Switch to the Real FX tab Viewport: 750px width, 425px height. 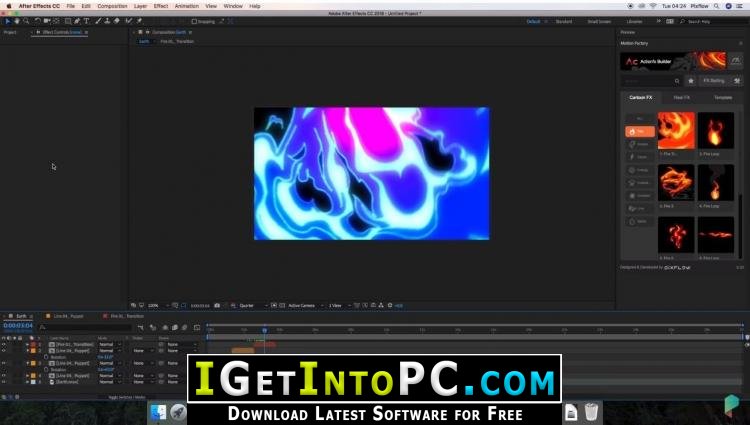click(682, 98)
